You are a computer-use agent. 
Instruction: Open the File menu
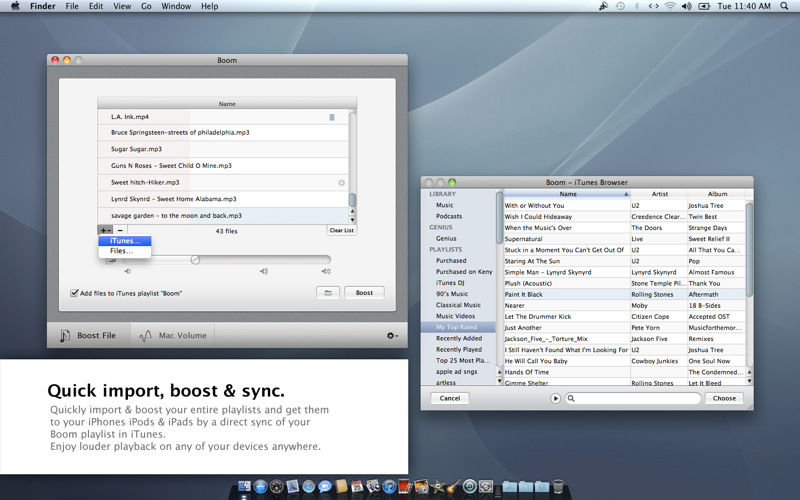(x=72, y=6)
